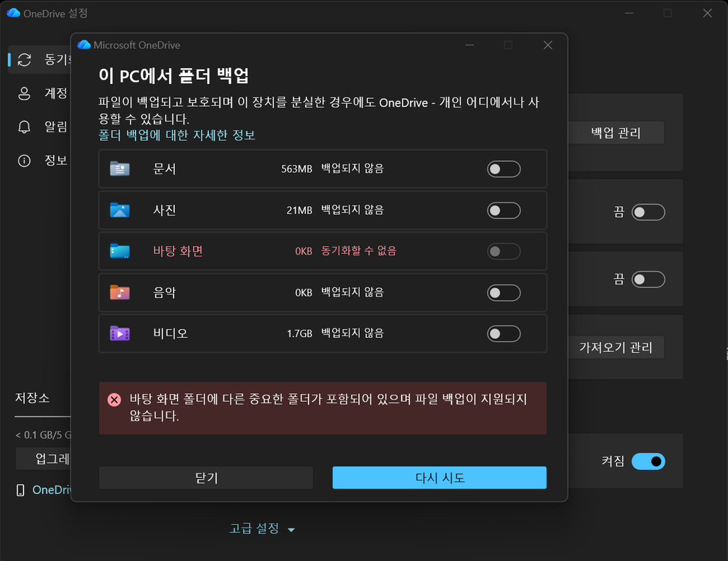Click the 저장소 heading in the settings window

pyautogui.click(x=32, y=398)
